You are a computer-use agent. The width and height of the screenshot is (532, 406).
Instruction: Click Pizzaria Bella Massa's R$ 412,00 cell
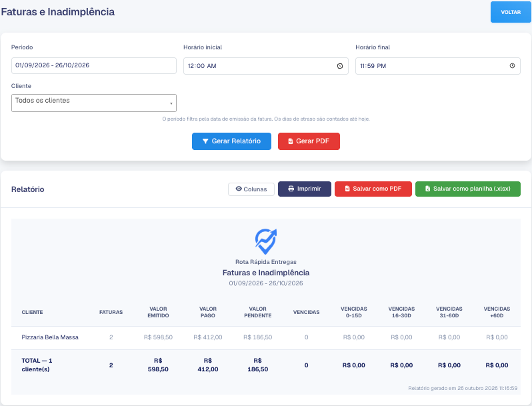coord(207,337)
